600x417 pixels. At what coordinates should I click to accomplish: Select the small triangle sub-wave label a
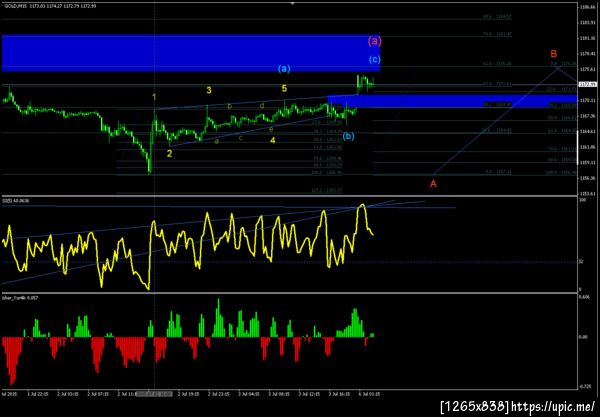click(217, 141)
